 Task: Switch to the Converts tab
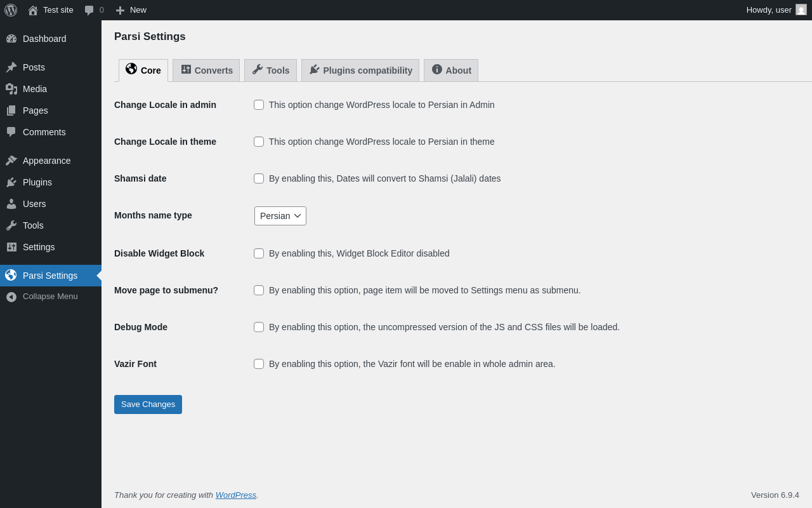pyautogui.click(x=206, y=70)
